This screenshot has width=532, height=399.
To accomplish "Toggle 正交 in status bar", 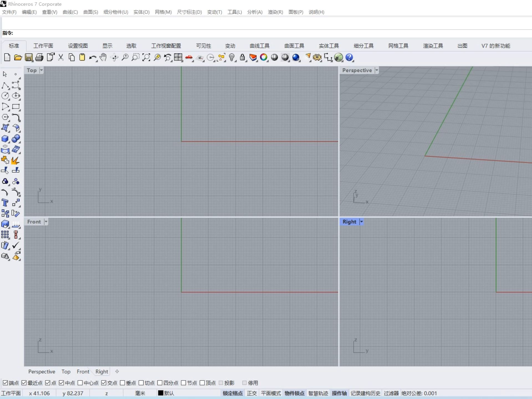I will pos(252,393).
